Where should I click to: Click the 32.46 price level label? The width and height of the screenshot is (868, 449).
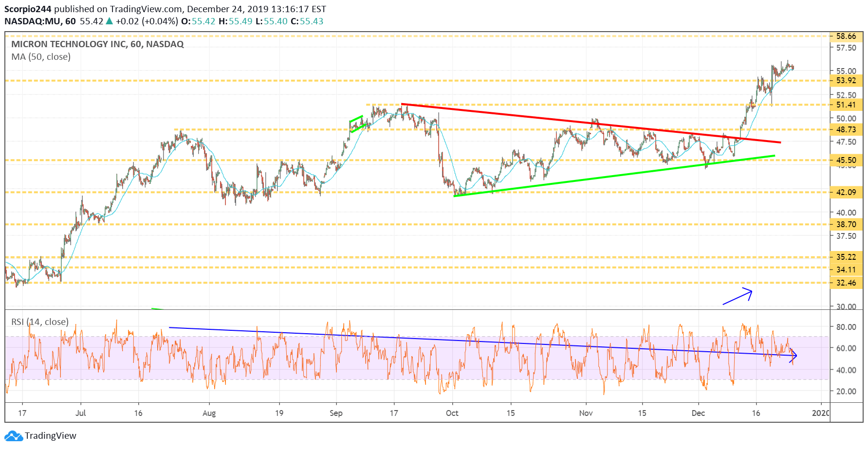tap(846, 283)
